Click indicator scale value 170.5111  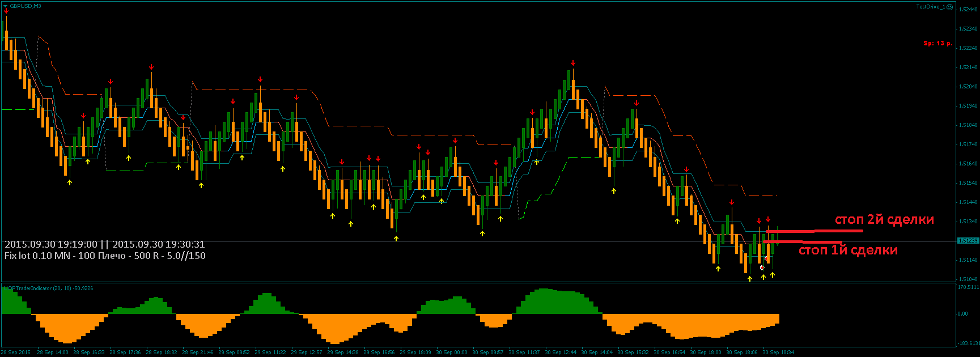pos(969,287)
